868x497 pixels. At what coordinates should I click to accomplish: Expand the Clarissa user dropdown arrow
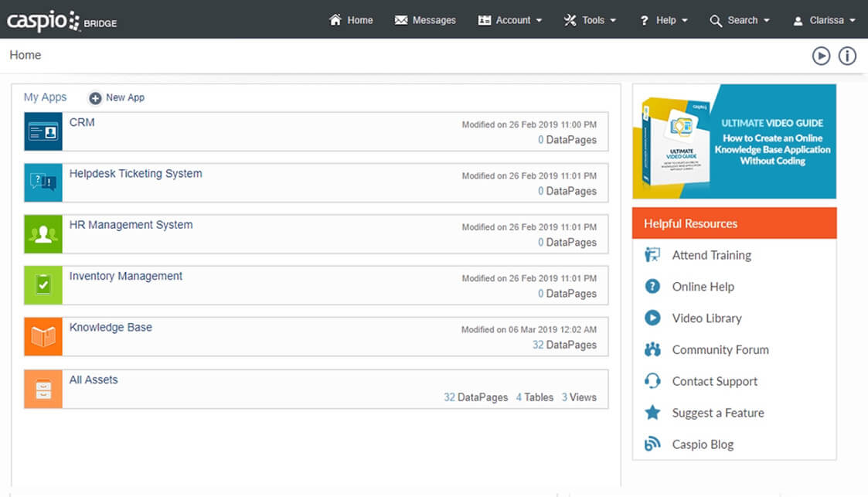(x=853, y=20)
